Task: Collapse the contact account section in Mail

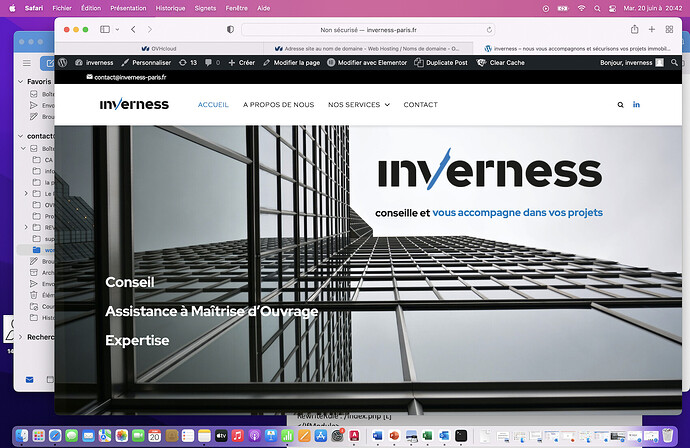Action: point(20,136)
